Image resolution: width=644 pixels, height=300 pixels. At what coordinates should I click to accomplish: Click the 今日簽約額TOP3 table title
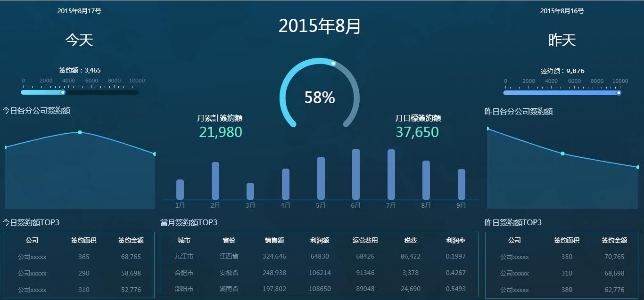(x=31, y=222)
